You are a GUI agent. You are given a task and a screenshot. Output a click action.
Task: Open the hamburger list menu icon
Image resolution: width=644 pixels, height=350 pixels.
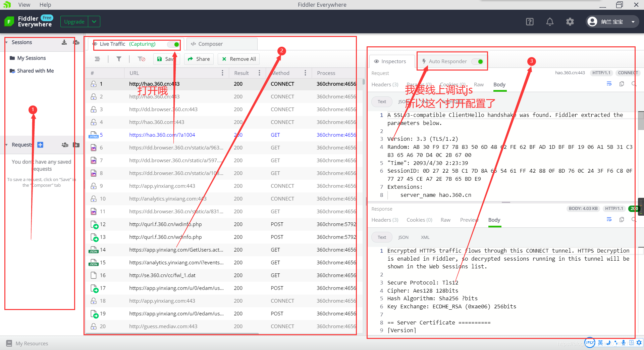(x=97, y=59)
